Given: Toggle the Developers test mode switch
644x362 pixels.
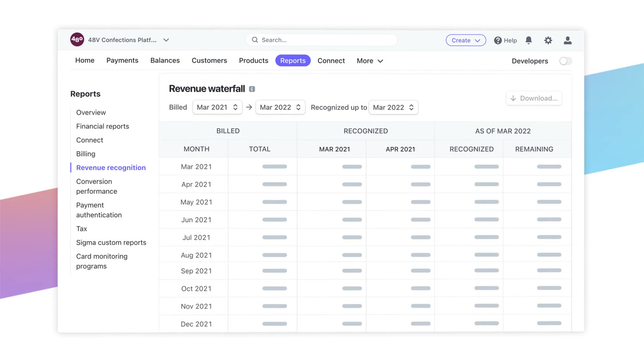Looking at the screenshot, I should 565,61.
